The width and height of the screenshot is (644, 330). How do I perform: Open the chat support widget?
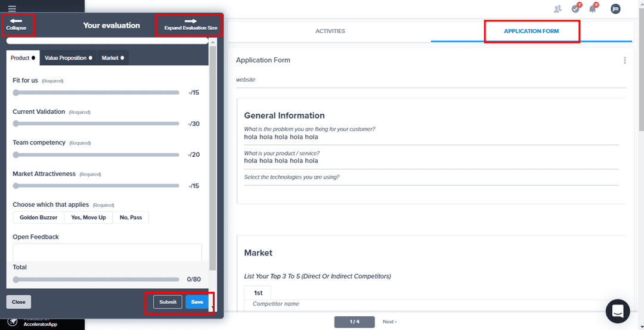[618, 311]
